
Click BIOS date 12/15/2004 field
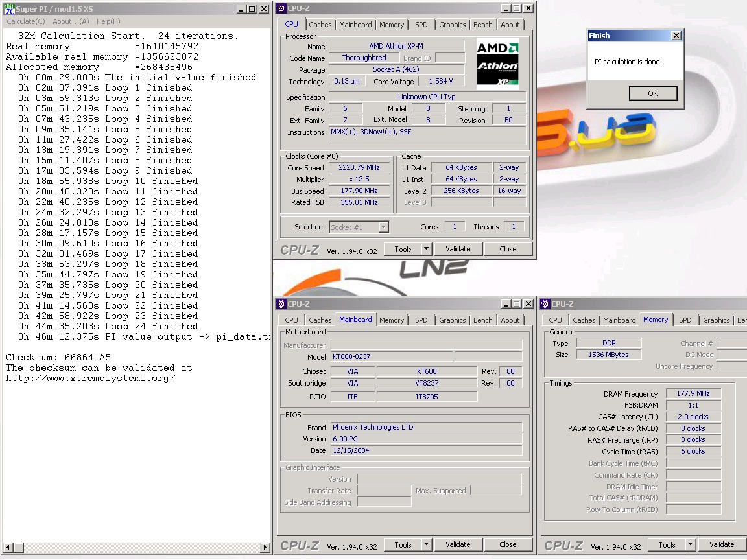click(x=426, y=450)
